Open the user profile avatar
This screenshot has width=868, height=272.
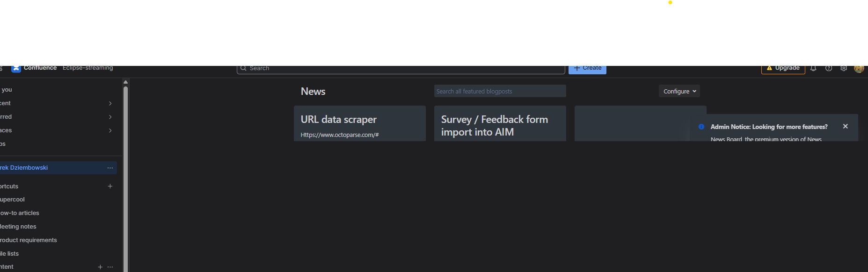(x=859, y=69)
